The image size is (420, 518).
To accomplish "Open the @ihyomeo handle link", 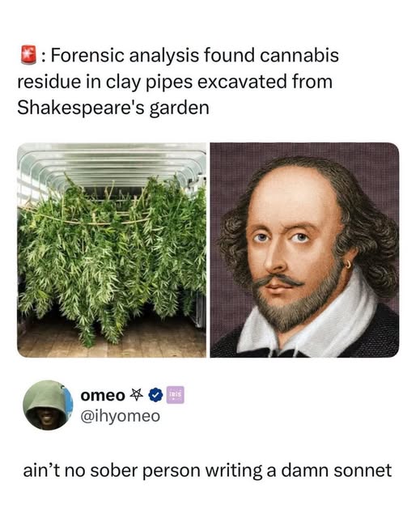I will (121, 416).
